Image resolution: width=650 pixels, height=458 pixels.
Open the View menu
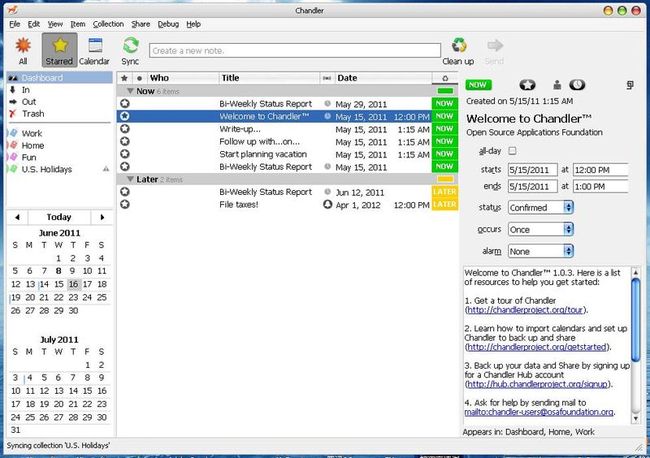[55, 24]
